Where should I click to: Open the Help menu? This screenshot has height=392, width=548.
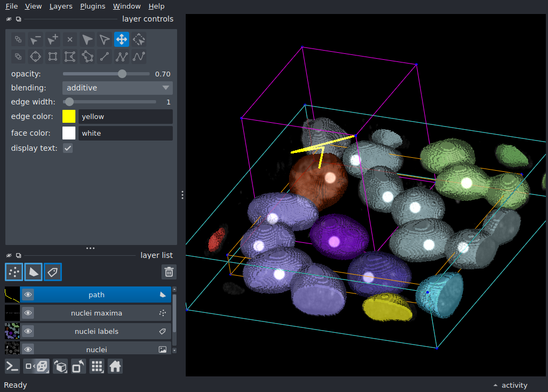[156, 6]
